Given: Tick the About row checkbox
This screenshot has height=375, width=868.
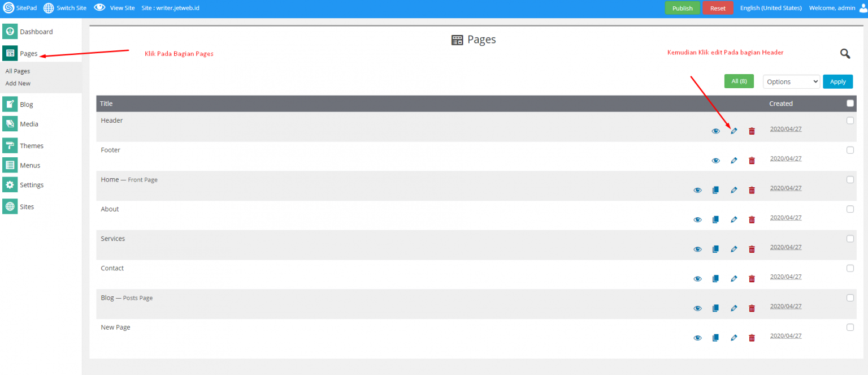Looking at the screenshot, I should pos(850,209).
